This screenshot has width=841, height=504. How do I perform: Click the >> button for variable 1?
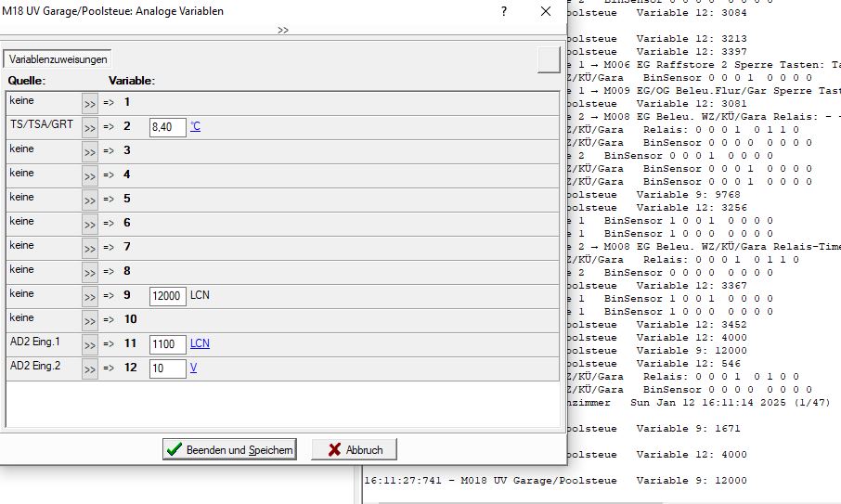pos(90,103)
